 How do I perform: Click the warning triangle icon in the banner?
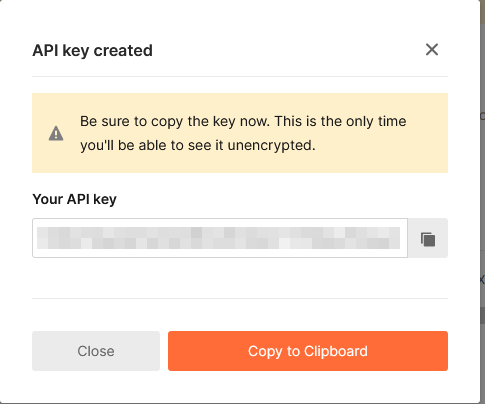click(x=56, y=134)
